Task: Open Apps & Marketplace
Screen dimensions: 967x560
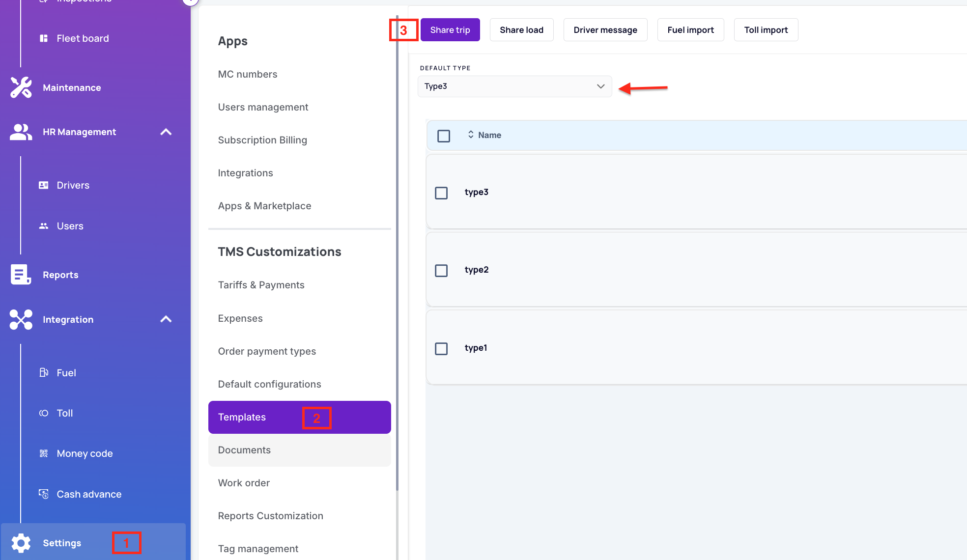Action: coord(264,206)
